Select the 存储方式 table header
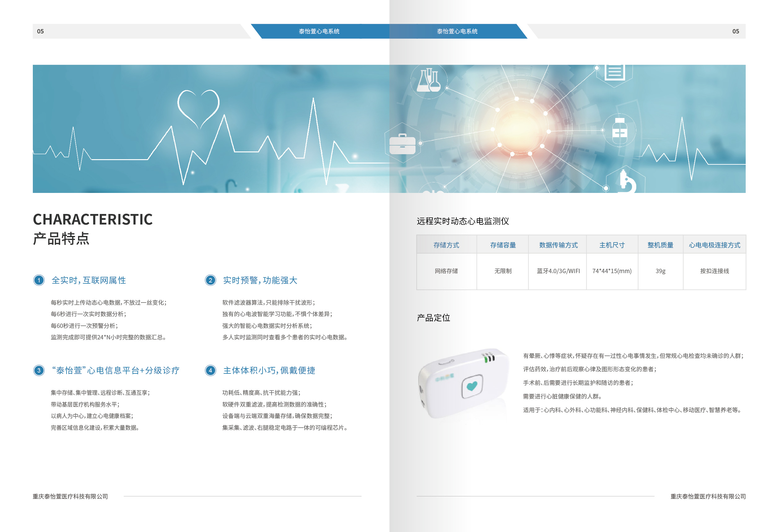Image resolution: width=779 pixels, height=532 pixels. pos(446,245)
